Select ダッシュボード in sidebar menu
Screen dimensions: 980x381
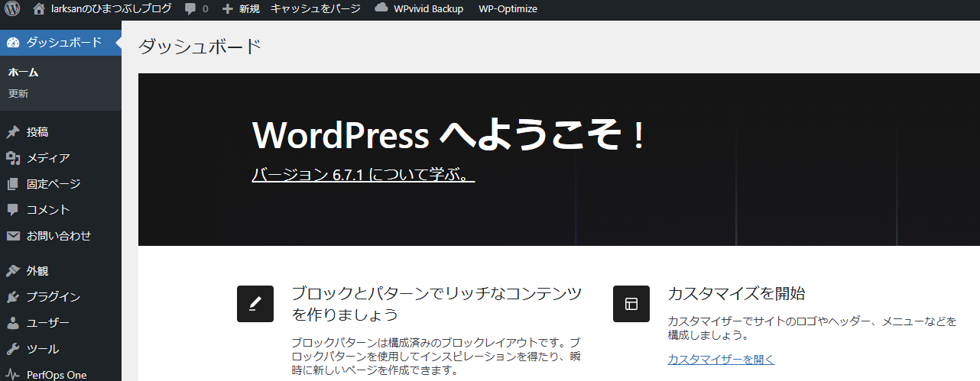[64, 42]
